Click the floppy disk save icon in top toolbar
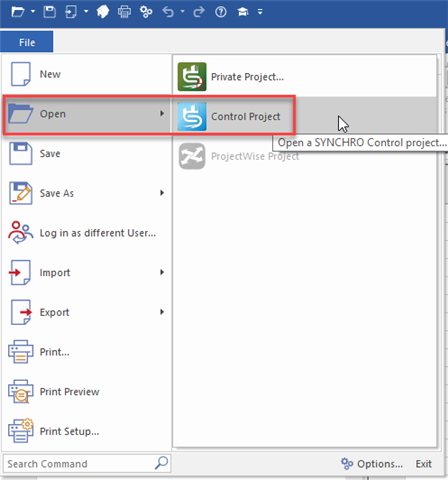Screen dimensions: 448x480 [49, 12]
